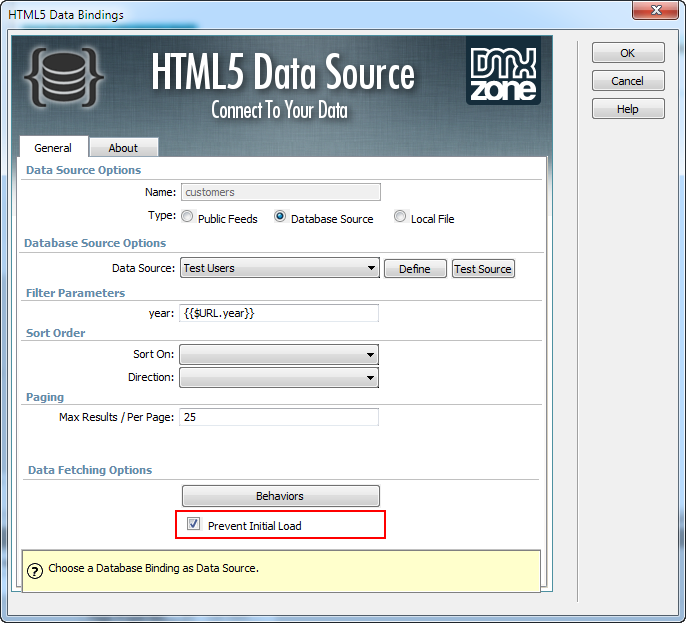Image resolution: width=686 pixels, height=623 pixels.
Task: Click the Database Source Options heading
Action: [95, 243]
